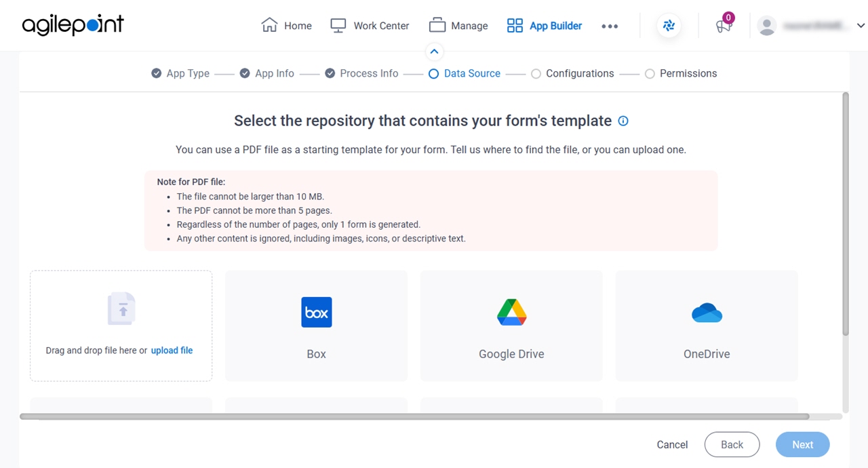Select the Data Source step
The image size is (868, 468).
coord(465,73)
